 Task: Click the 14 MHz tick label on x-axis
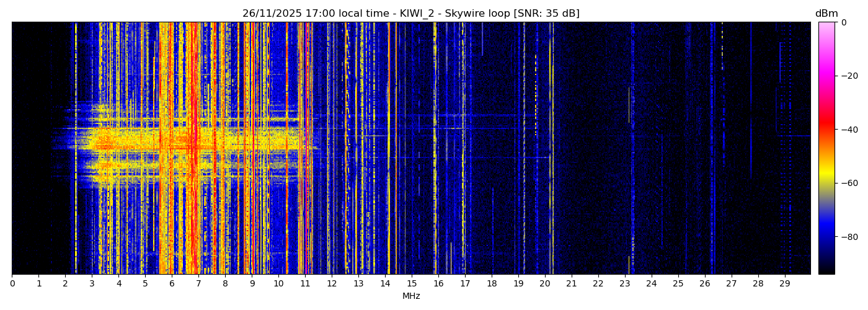pyautogui.click(x=385, y=283)
